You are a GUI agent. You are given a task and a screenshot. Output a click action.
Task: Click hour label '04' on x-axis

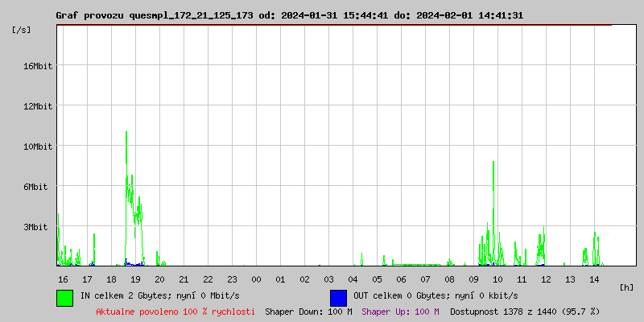[x=353, y=279]
